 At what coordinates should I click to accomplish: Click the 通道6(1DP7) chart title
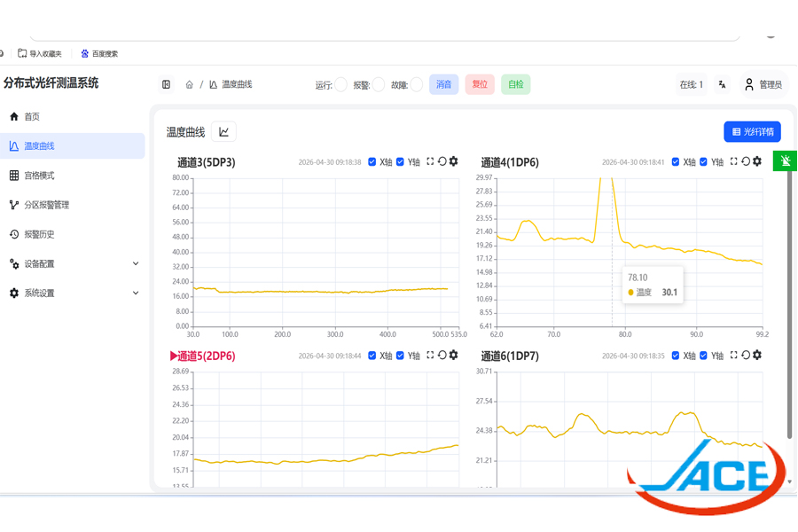510,356
